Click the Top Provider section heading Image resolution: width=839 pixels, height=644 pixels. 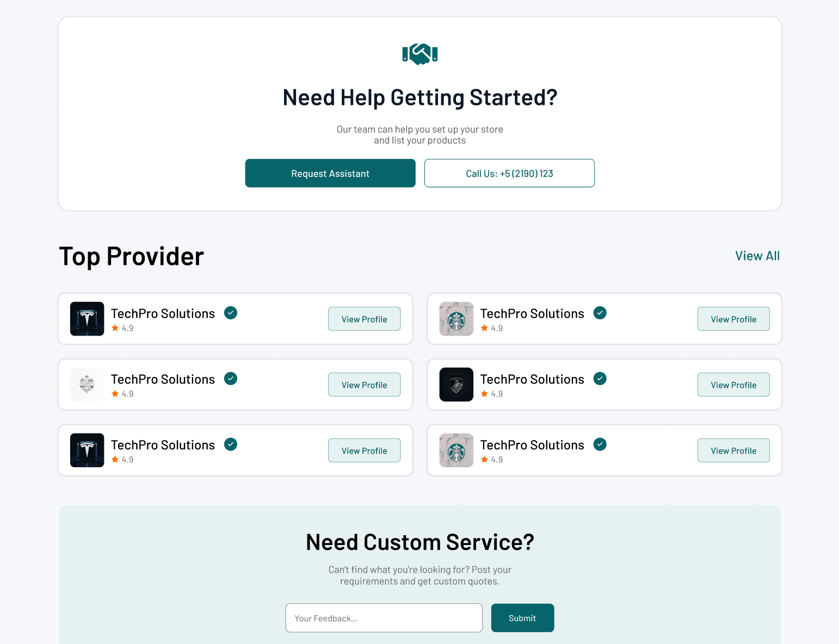click(131, 257)
